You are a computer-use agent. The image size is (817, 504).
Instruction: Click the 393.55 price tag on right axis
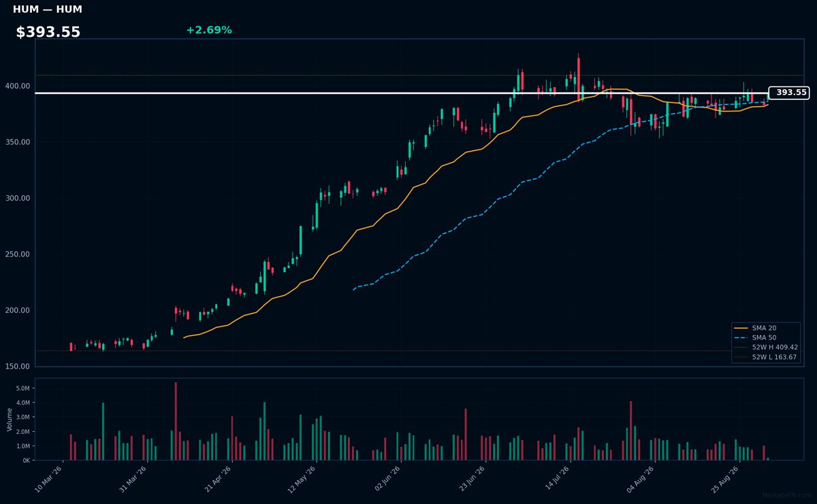789,93
